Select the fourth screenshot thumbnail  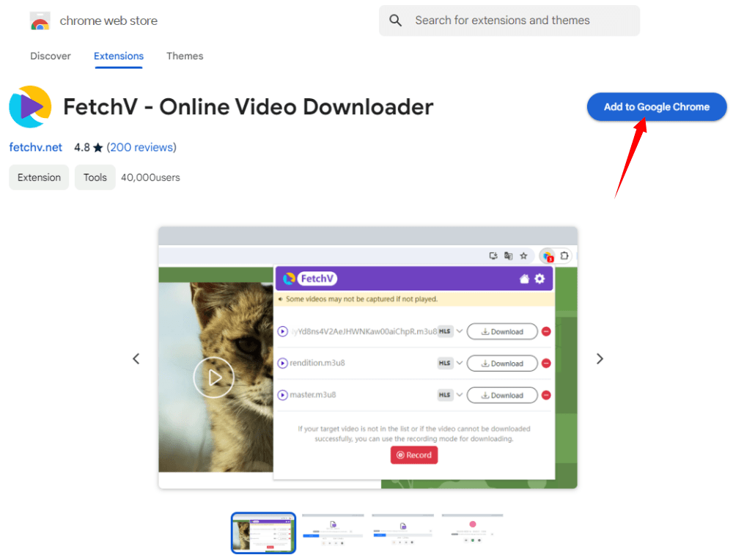coord(472,531)
